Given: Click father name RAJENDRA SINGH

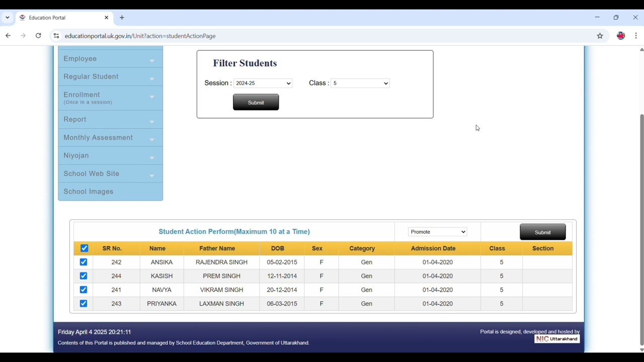Looking at the screenshot, I should [221, 262].
